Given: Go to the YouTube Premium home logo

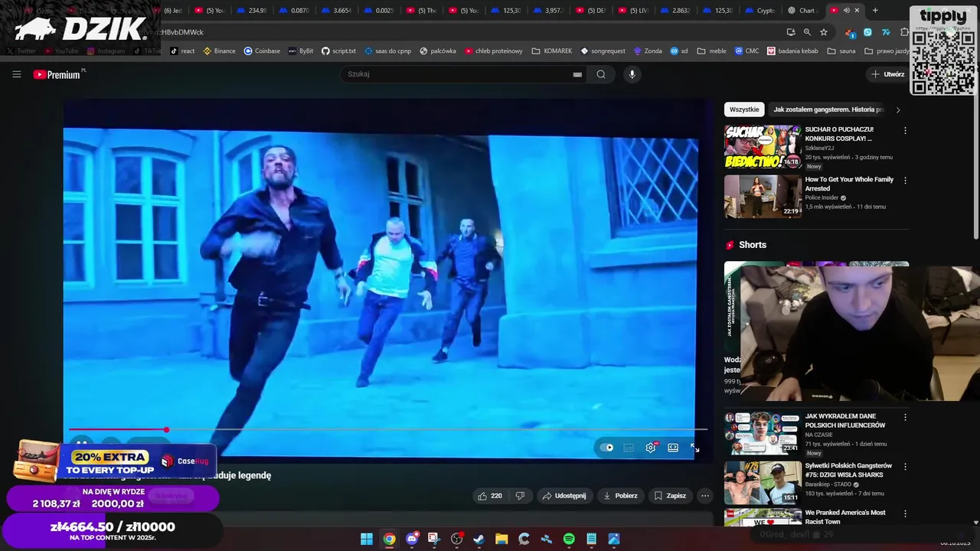Looking at the screenshot, I should 57,74.
